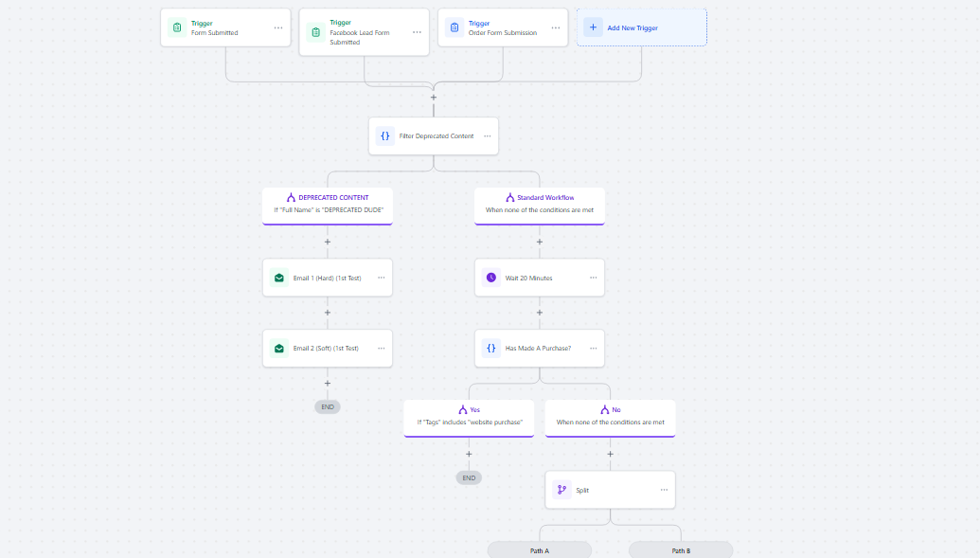Add action below Wait 20 Minutes
The image size is (980, 558).
point(540,313)
